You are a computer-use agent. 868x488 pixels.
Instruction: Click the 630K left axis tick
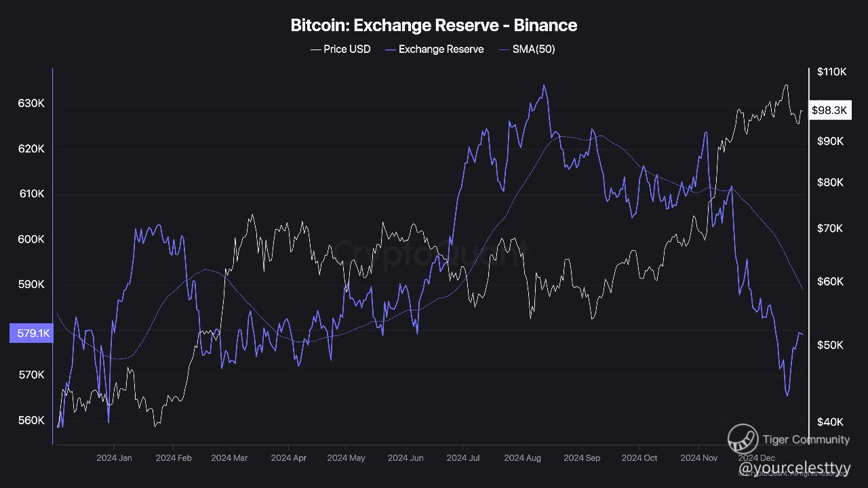pos(31,104)
